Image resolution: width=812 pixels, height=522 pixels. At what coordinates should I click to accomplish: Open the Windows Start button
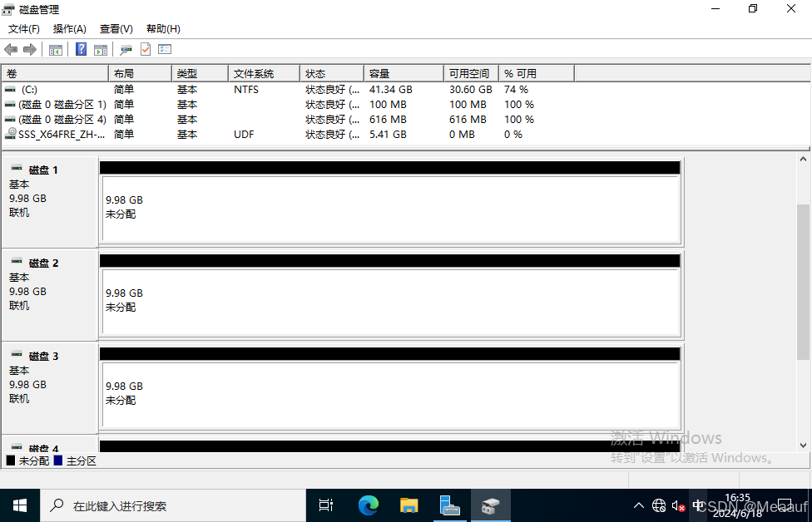pos(20,505)
